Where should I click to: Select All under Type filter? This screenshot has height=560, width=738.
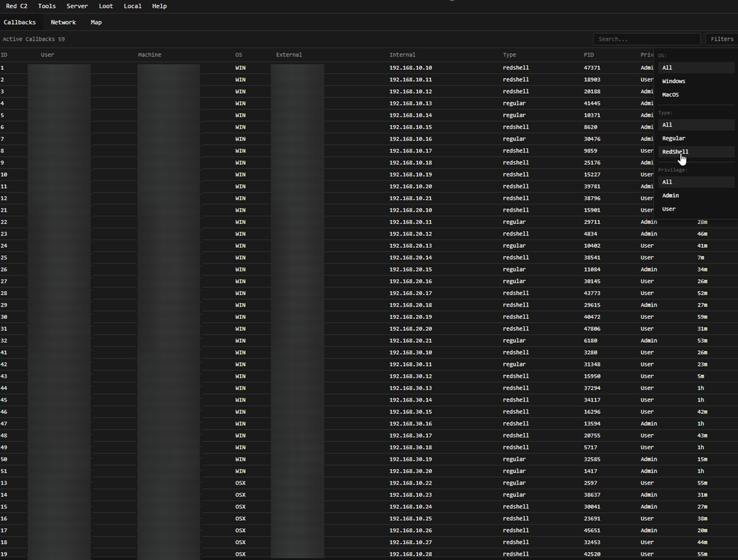[696, 125]
